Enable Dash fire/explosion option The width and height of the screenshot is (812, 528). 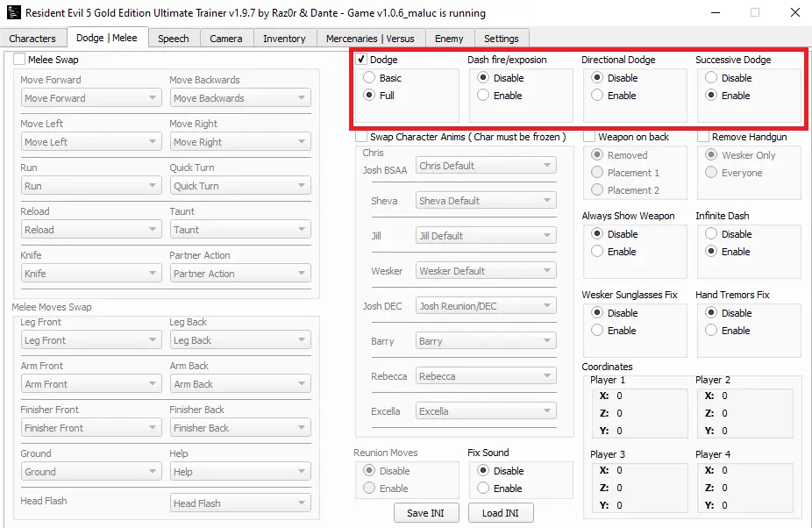[x=483, y=96]
